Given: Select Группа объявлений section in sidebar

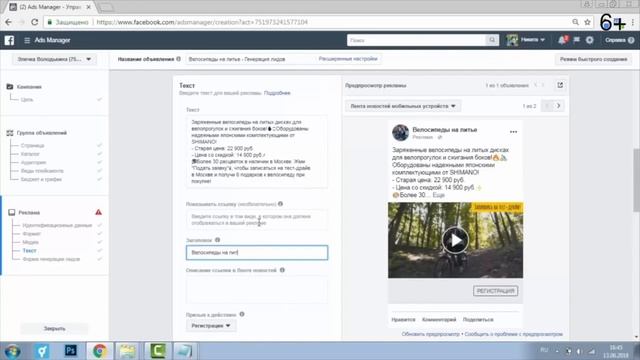Looking at the screenshot, I should [42, 133].
